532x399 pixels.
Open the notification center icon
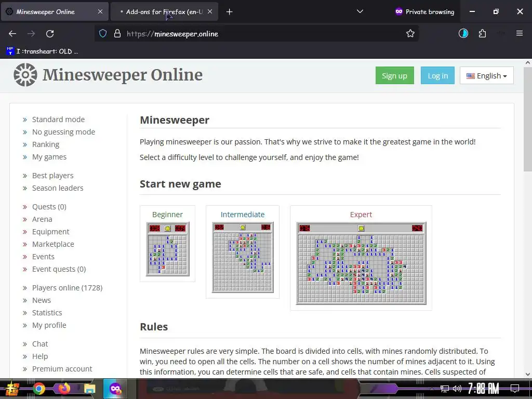click(x=515, y=389)
